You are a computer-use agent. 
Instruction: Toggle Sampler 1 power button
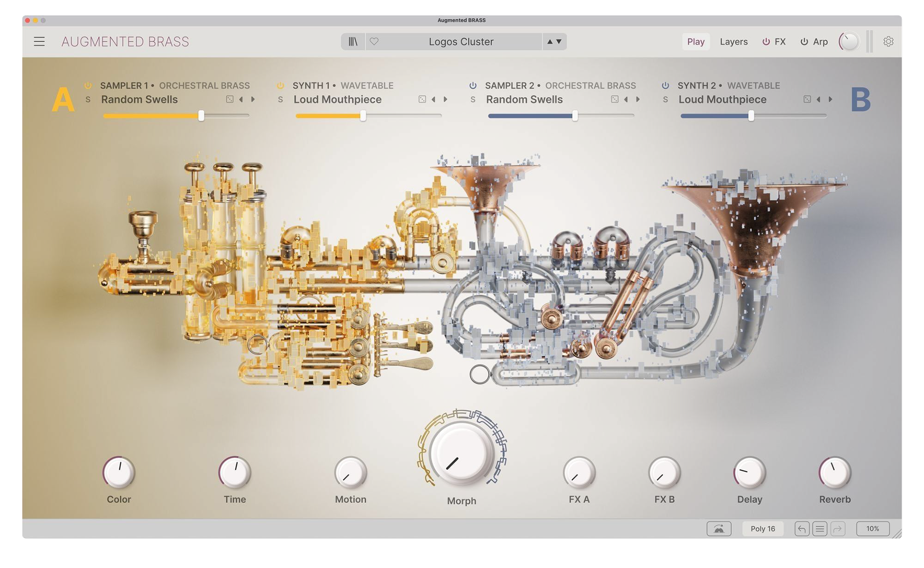click(x=88, y=86)
